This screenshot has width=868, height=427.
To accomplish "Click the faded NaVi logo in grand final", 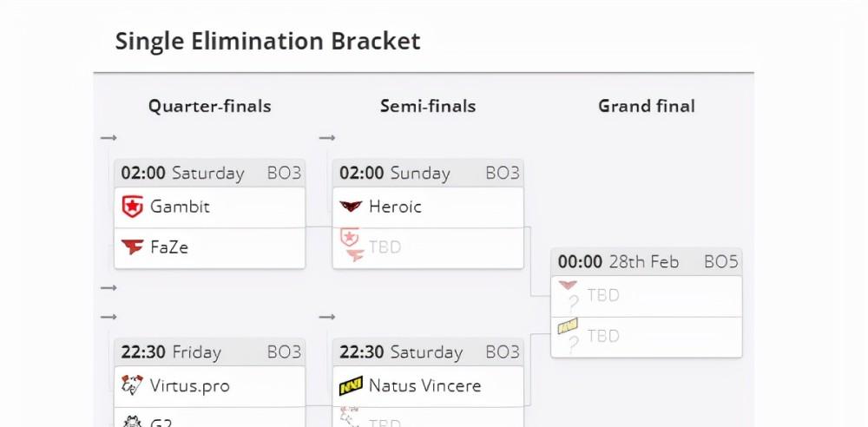I will (x=568, y=325).
